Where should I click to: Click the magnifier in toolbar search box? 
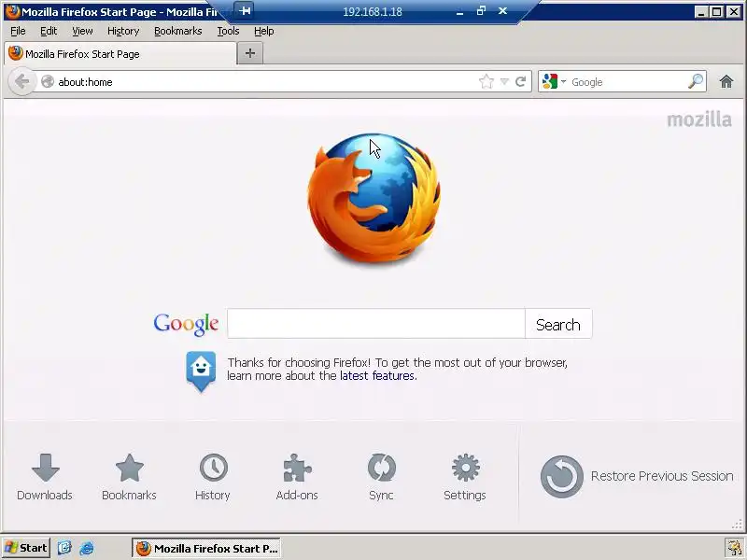pyautogui.click(x=696, y=81)
